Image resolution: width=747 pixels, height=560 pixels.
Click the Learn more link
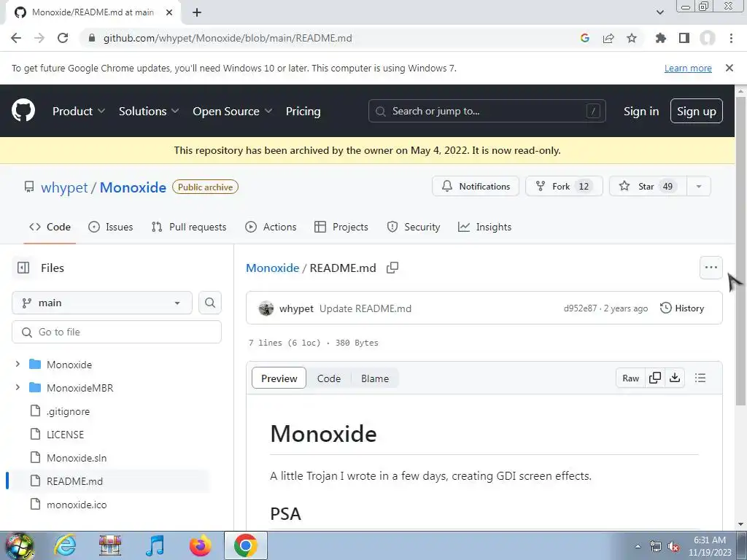coord(688,68)
